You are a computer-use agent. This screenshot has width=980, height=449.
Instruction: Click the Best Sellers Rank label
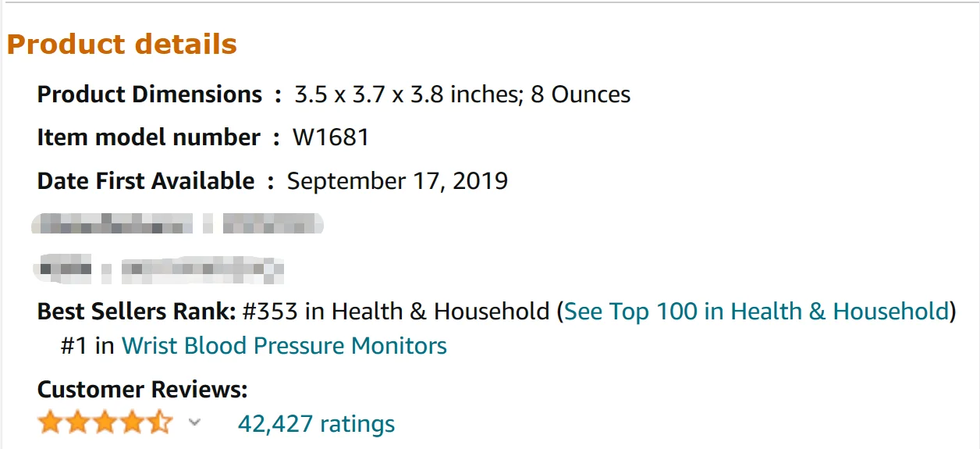click(x=137, y=312)
